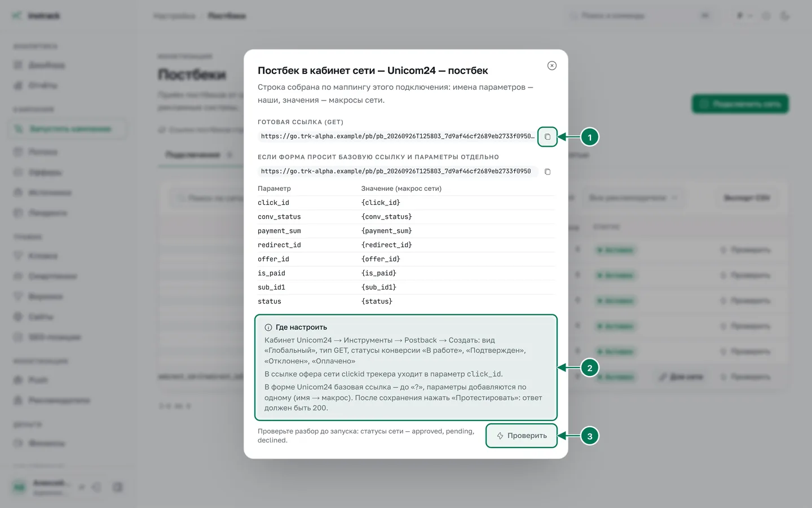
Task: Select the payment_sum parameter name
Action: pyautogui.click(x=279, y=231)
